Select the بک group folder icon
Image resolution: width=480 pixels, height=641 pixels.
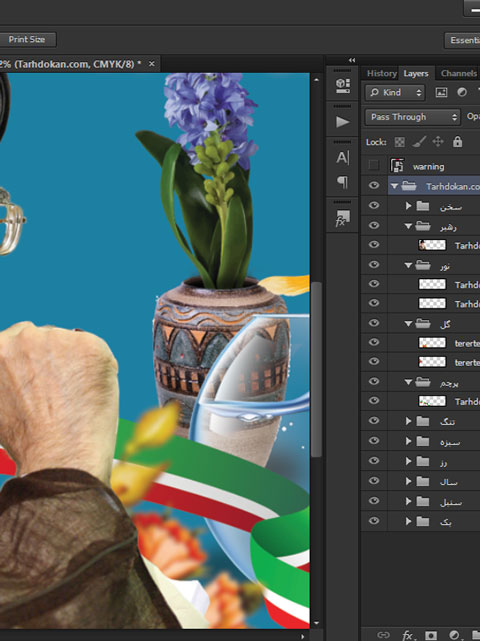[423, 521]
